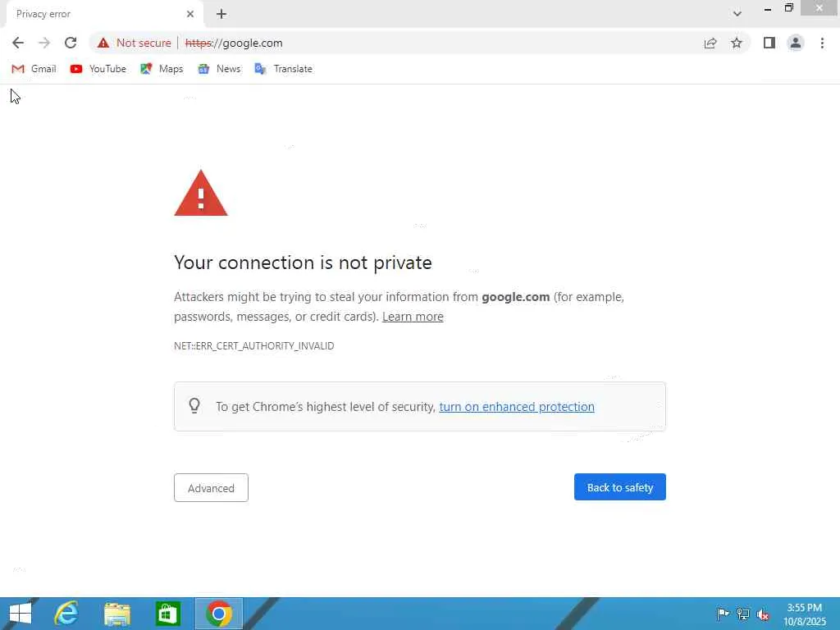The height and width of the screenshot is (630, 840).
Task: Open the side panel icon
Action: pyautogui.click(x=769, y=43)
